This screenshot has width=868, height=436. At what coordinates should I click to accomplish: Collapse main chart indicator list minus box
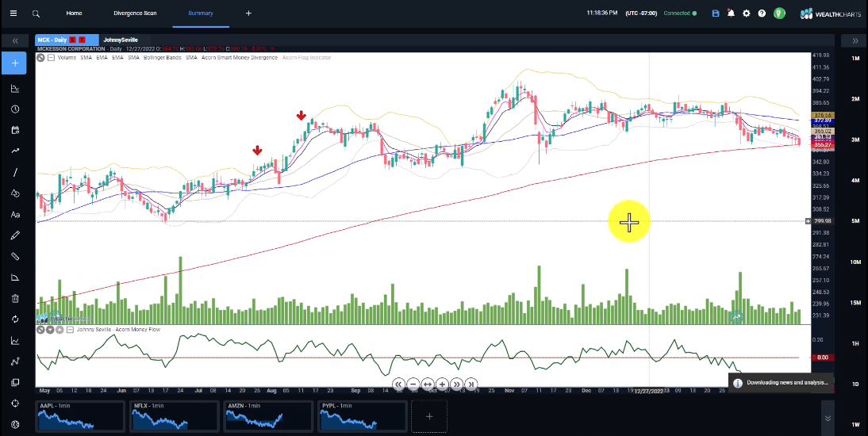tap(51, 58)
